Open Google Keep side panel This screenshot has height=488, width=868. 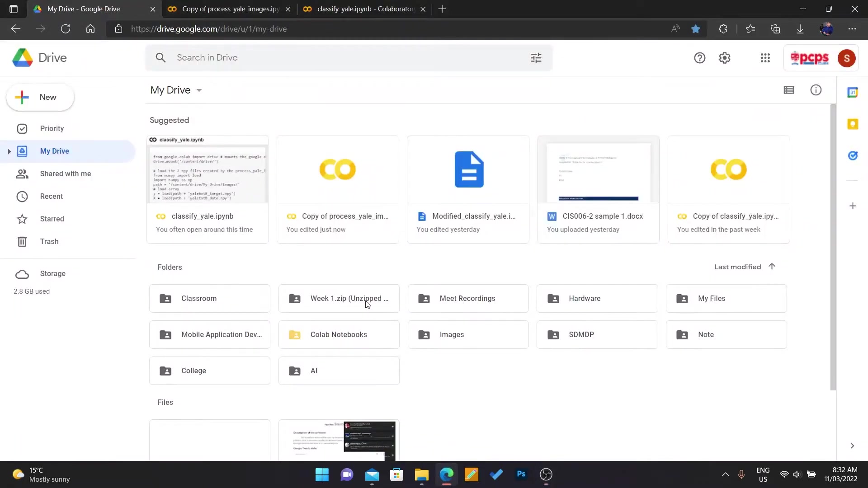click(853, 124)
